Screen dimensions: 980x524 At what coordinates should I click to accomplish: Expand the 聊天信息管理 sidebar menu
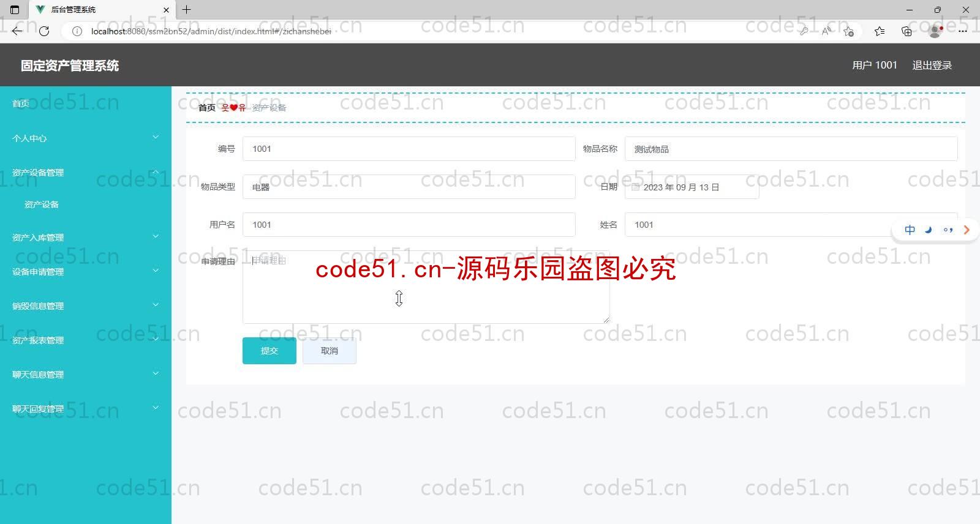pyautogui.click(x=86, y=375)
